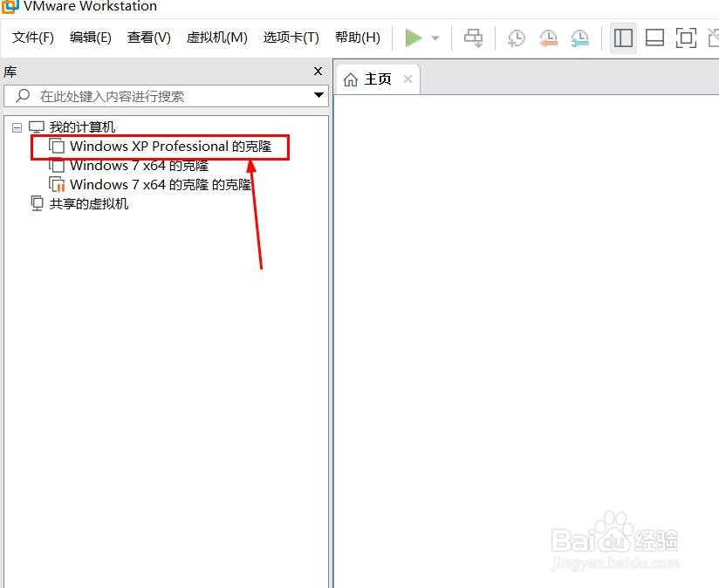
Task: Click the home icon on 主页 tab
Action: pyautogui.click(x=351, y=79)
